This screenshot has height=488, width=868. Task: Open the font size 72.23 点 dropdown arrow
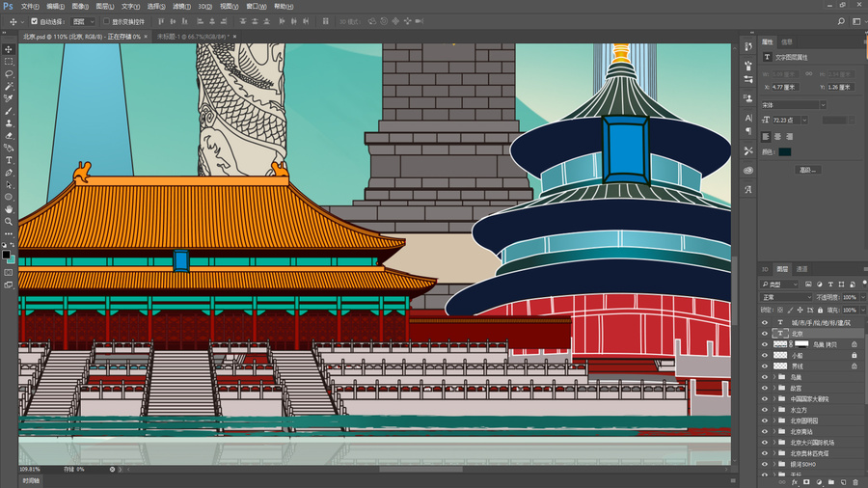805,120
